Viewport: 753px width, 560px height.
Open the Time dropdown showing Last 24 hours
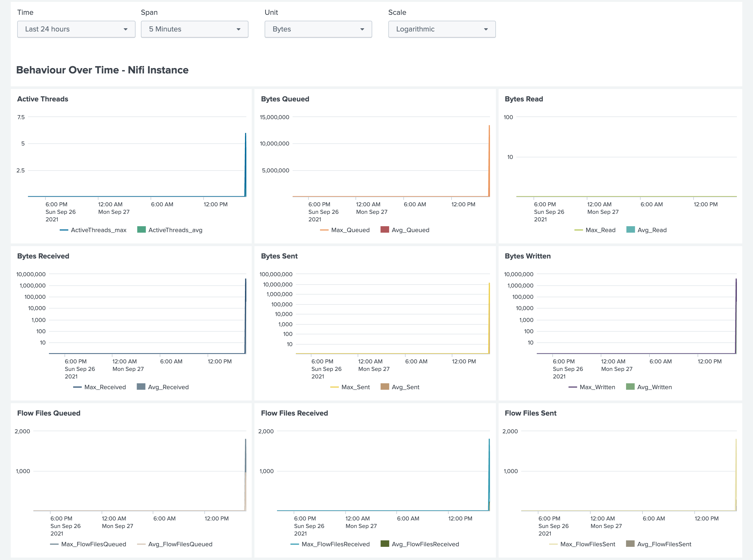tap(76, 29)
